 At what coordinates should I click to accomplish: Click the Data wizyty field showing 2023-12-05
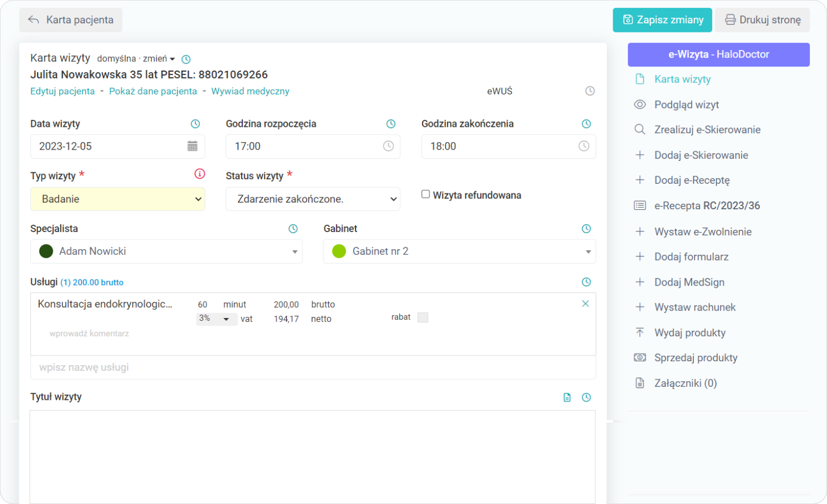[118, 146]
